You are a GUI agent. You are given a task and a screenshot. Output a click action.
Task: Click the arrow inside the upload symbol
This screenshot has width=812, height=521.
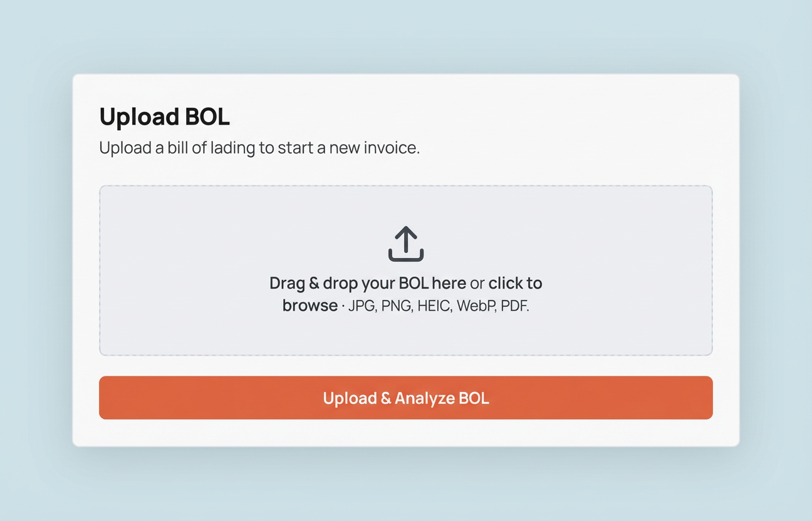[406, 239]
